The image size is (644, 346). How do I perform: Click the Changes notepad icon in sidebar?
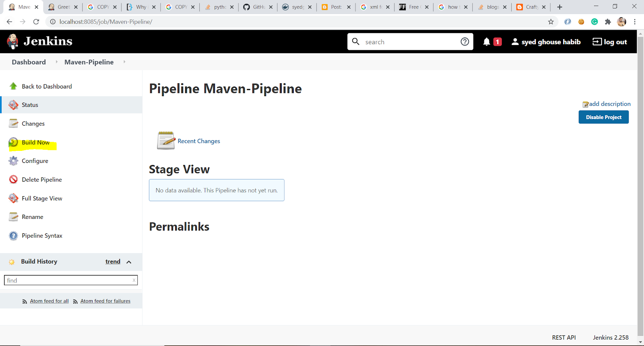tap(13, 124)
